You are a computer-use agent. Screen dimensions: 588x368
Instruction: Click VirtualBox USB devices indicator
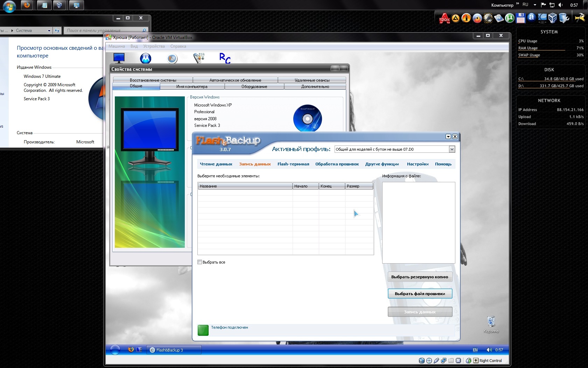click(436, 361)
